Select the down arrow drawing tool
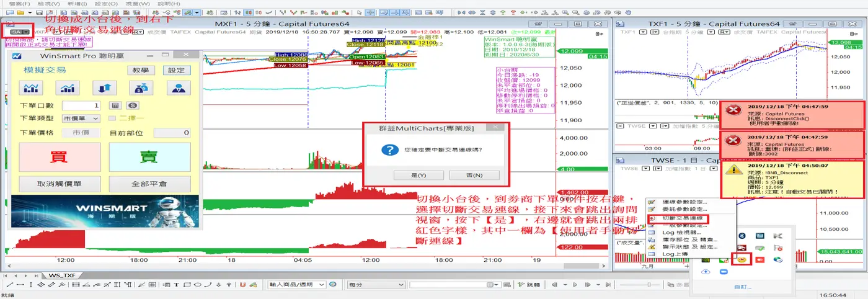Image resolution: width=868 pixels, height=299 pixels. point(220,285)
